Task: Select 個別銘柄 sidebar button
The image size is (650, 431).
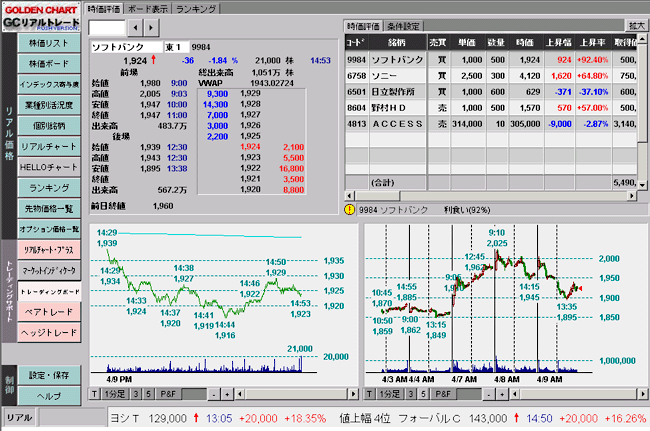Action: point(49,126)
